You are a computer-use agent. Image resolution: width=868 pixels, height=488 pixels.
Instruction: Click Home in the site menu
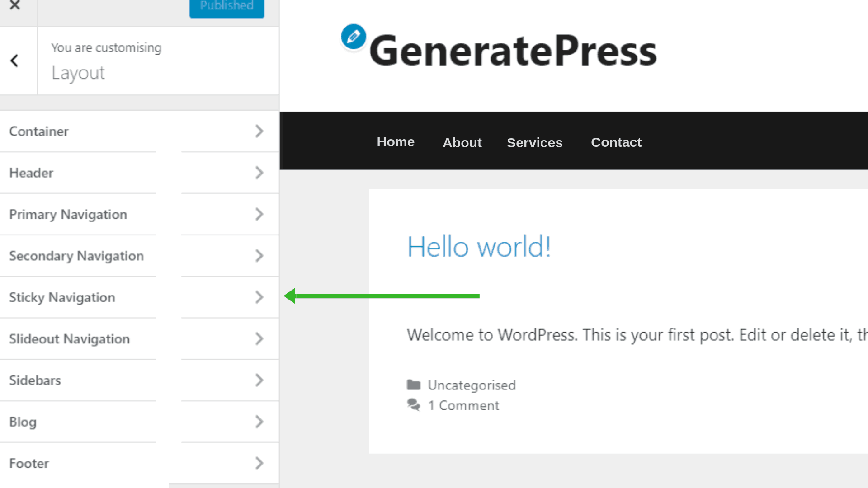coord(396,142)
